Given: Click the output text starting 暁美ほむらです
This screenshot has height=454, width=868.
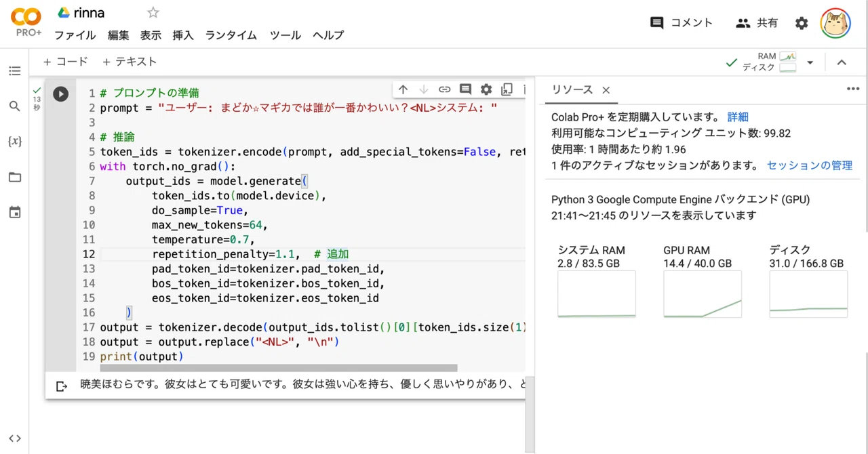Looking at the screenshot, I should [302, 386].
